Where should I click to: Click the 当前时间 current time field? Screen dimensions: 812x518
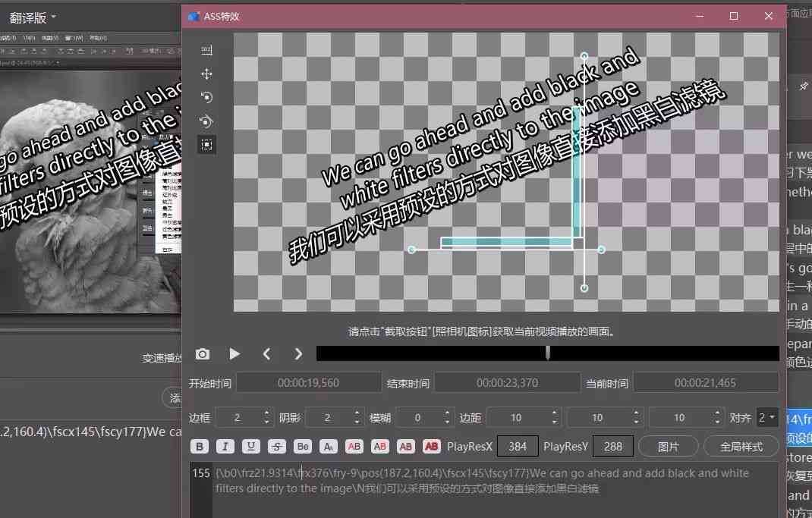point(705,383)
